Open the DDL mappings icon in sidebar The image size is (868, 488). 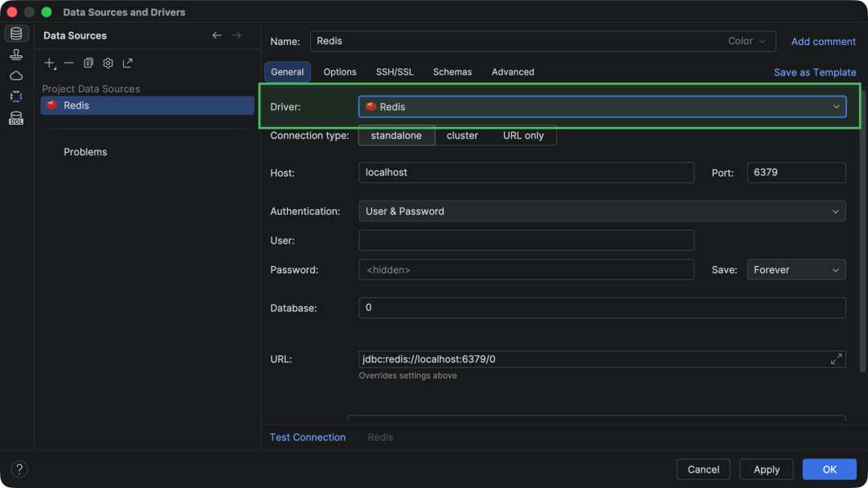[x=16, y=118]
